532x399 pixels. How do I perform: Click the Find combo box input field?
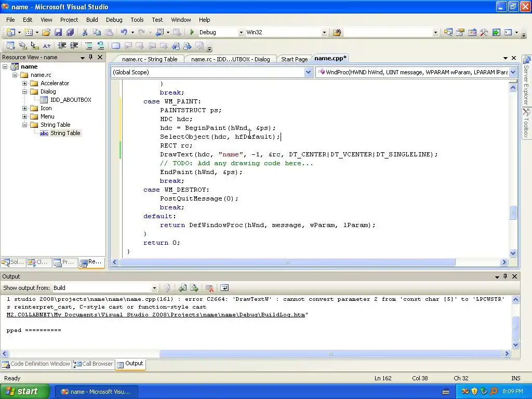[x=389, y=32]
